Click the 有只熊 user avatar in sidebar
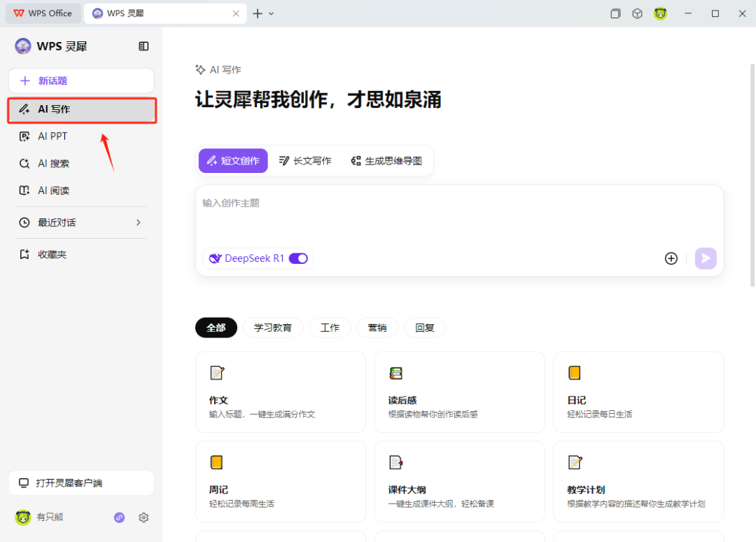 click(x=22, y=517)
